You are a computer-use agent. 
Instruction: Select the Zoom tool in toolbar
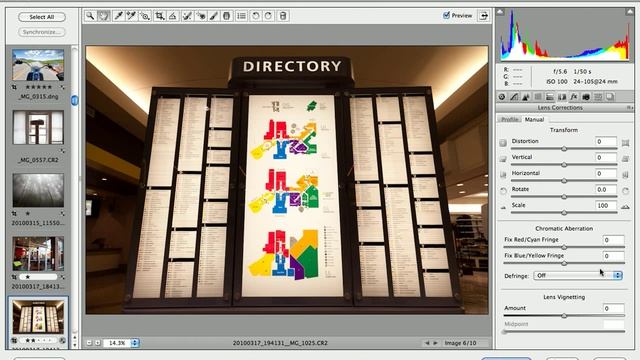[x=90, y=16]
